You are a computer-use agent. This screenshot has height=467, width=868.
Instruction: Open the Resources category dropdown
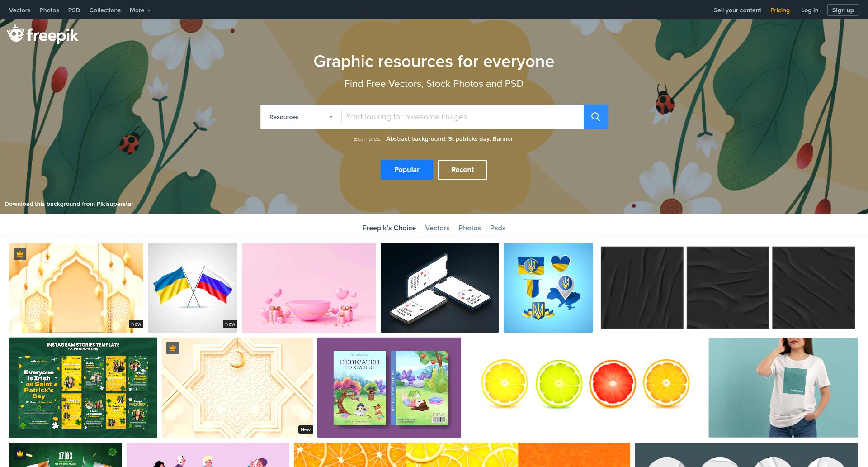click(x=301, y=117)
